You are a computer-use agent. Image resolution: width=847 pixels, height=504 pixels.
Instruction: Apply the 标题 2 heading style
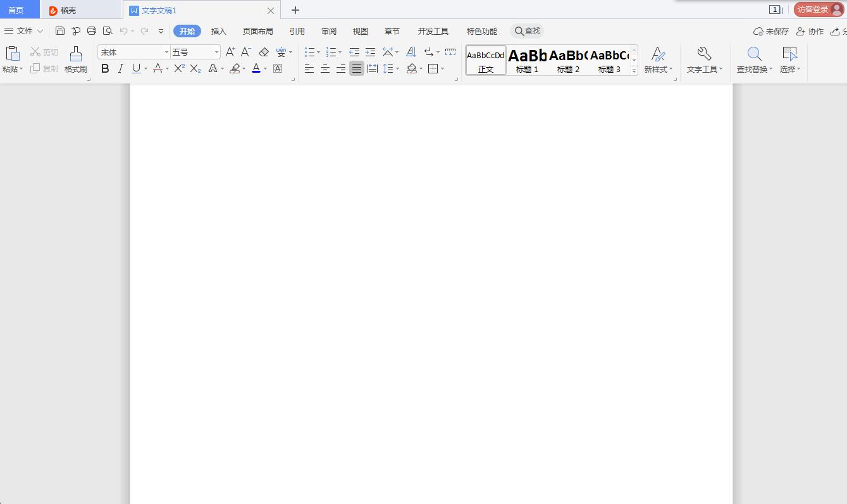click(568, 61)
